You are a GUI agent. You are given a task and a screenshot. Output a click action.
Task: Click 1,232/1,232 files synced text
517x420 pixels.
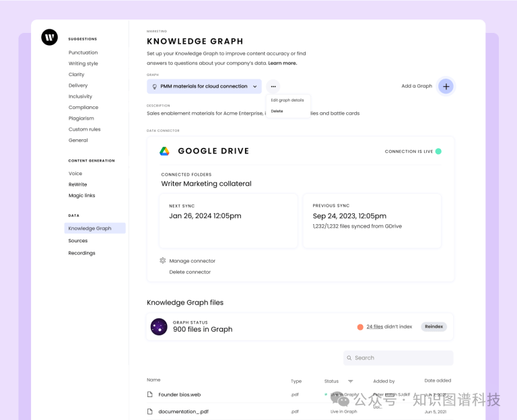[x=357, y=226]
